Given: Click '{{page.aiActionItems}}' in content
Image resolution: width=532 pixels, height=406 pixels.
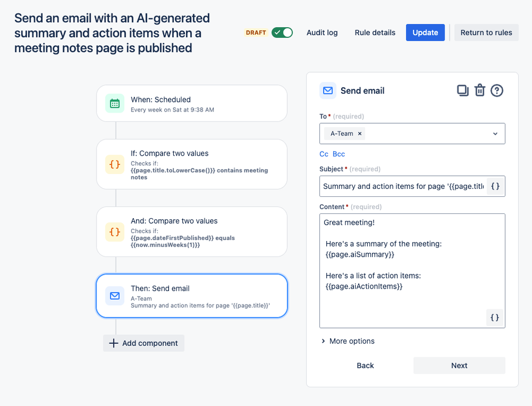Looking at the screenshot, I should 364,286.
